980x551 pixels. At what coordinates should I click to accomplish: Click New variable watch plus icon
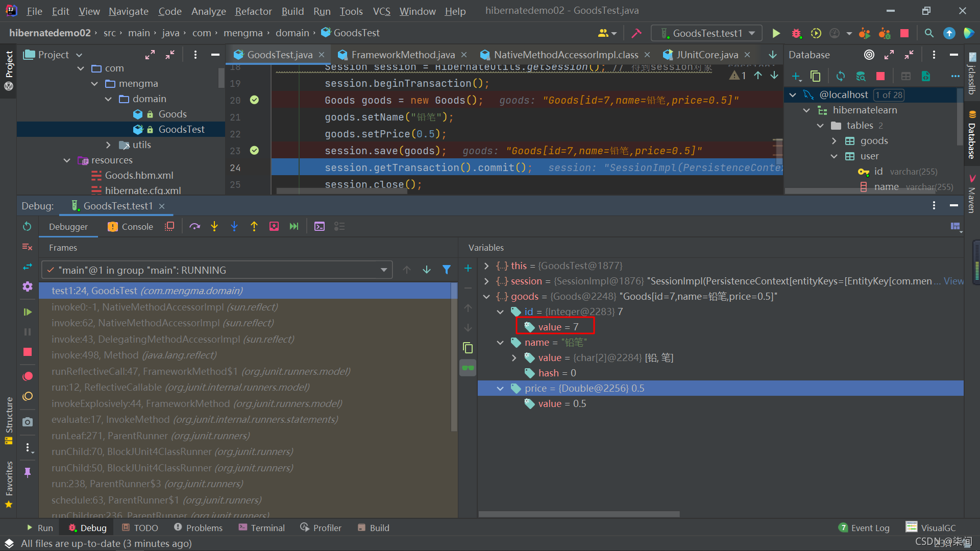point(468,268)
